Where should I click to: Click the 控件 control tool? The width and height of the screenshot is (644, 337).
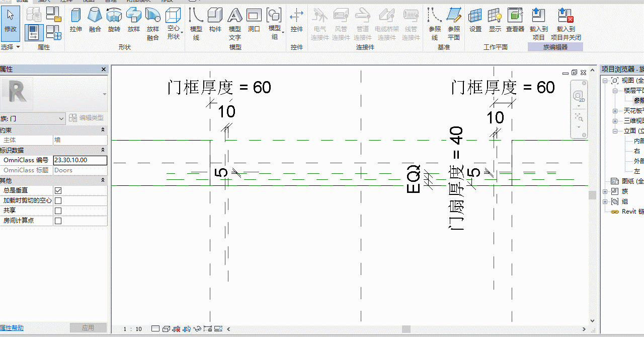click(x=297, y=20)
